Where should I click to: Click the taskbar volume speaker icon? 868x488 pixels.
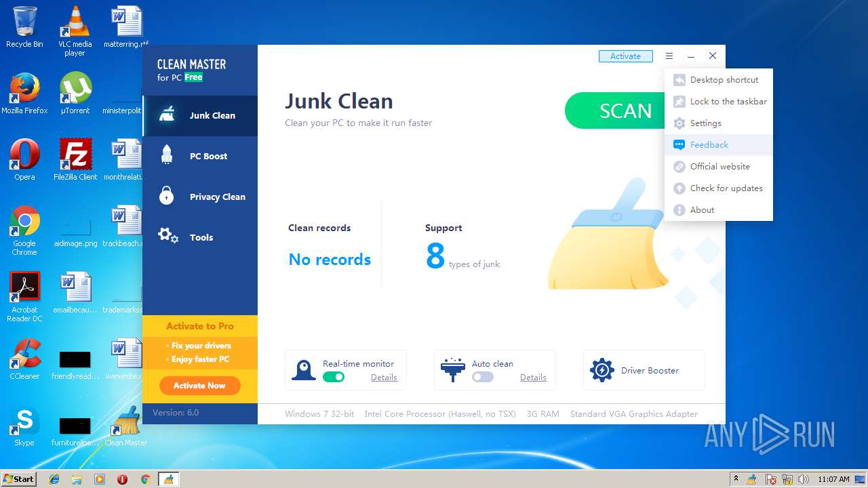[803, 479]
